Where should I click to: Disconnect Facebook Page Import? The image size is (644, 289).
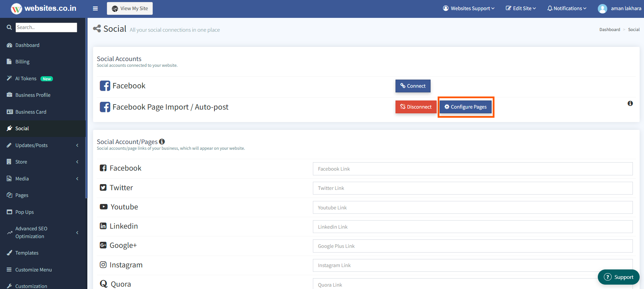click(416, 107)
